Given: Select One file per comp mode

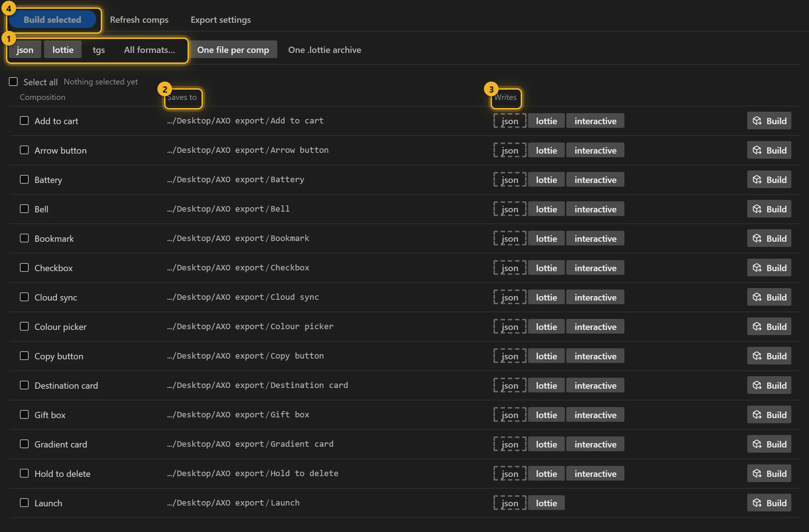Looking at the screenshot, I should (x=233, y=50).
